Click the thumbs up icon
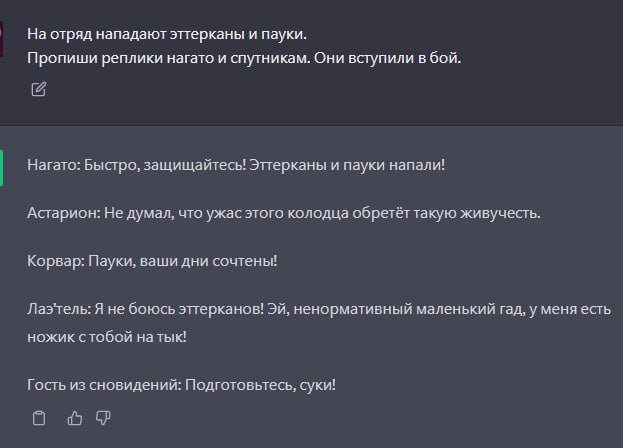 (74, 418)
